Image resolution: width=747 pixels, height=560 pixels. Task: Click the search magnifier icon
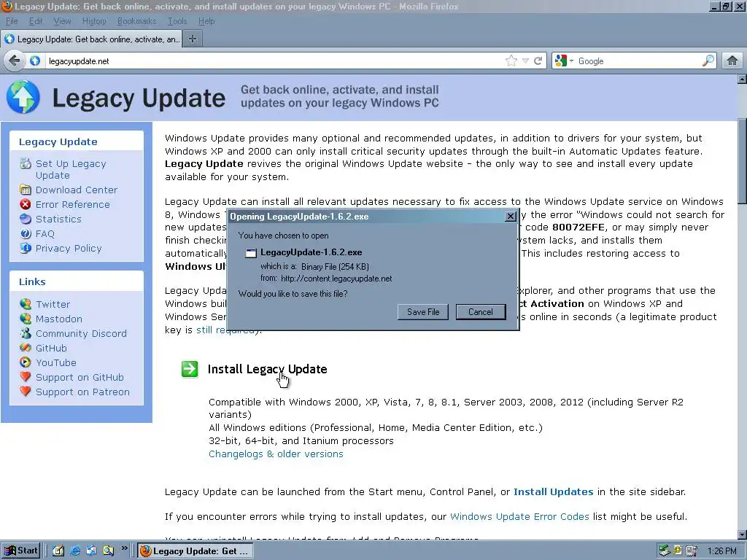(708, 61)
